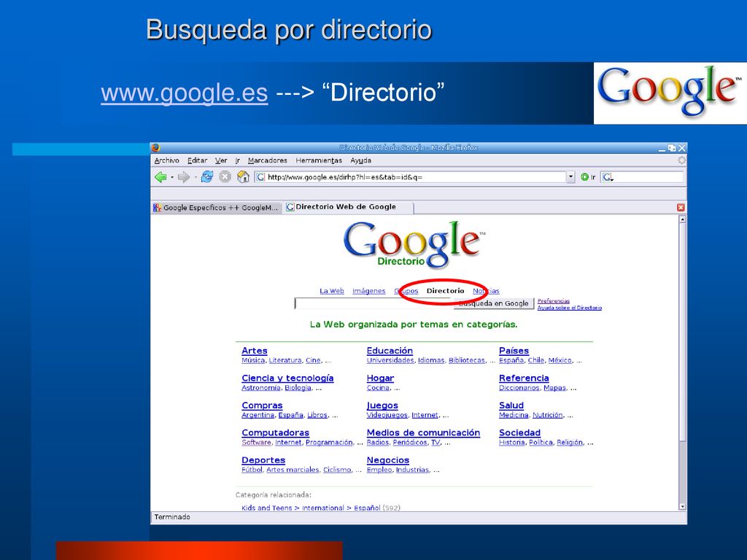Open the Computadoras category
747x560 pixels.
pos(275,433)
